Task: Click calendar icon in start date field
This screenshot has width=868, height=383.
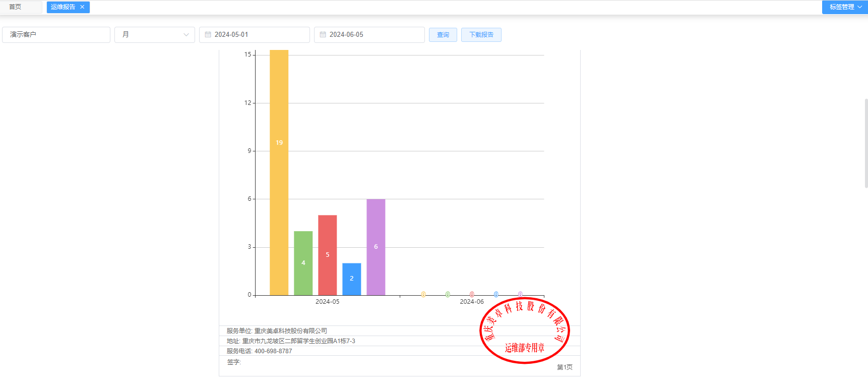Action: 208,35
